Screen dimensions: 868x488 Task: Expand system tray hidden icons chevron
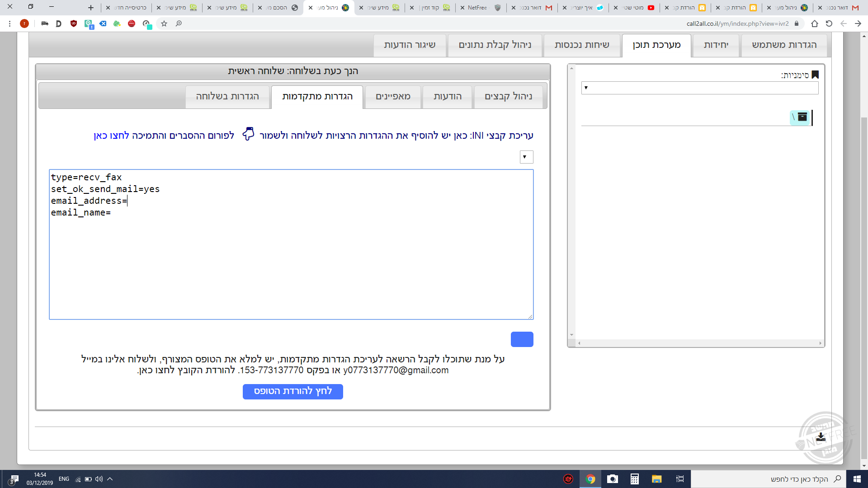(110, 479)
